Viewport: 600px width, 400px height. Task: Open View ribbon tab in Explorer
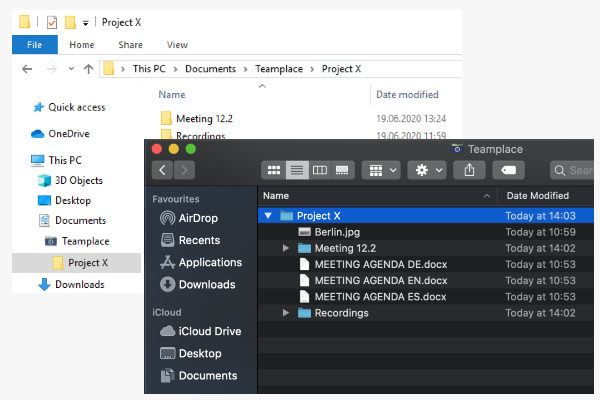coord(177,45)
